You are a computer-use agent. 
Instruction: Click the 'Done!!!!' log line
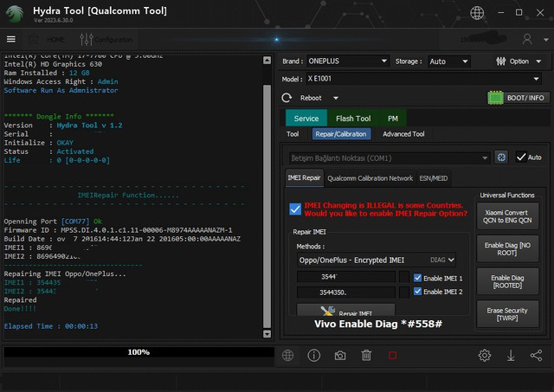coord(20,309)
